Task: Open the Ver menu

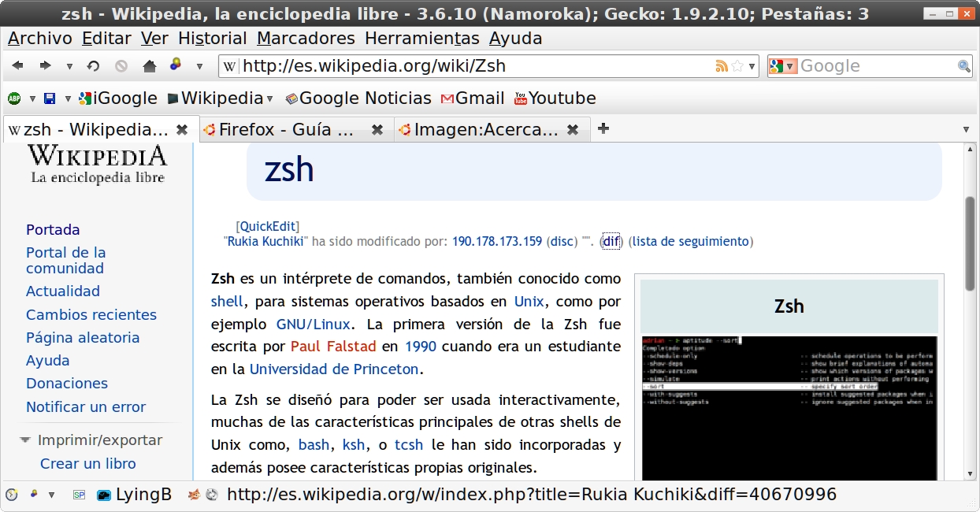Action: tap(154, 38)
